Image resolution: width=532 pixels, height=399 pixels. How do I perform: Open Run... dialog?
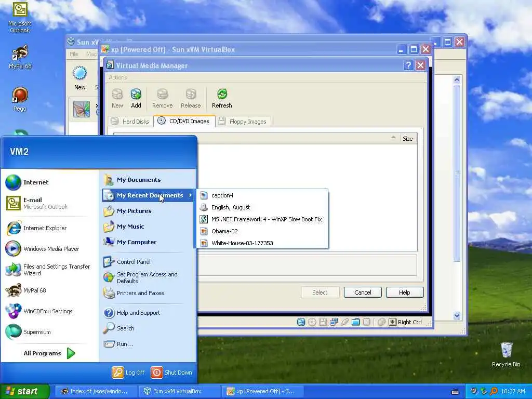tap(148, 344)
